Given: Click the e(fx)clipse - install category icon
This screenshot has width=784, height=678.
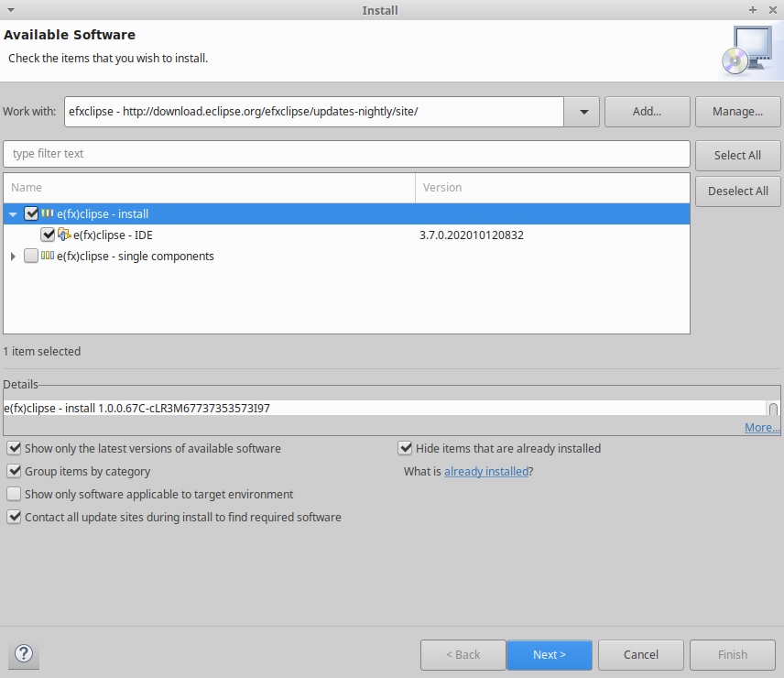Looking at the screenshot, I should point(48,213).
